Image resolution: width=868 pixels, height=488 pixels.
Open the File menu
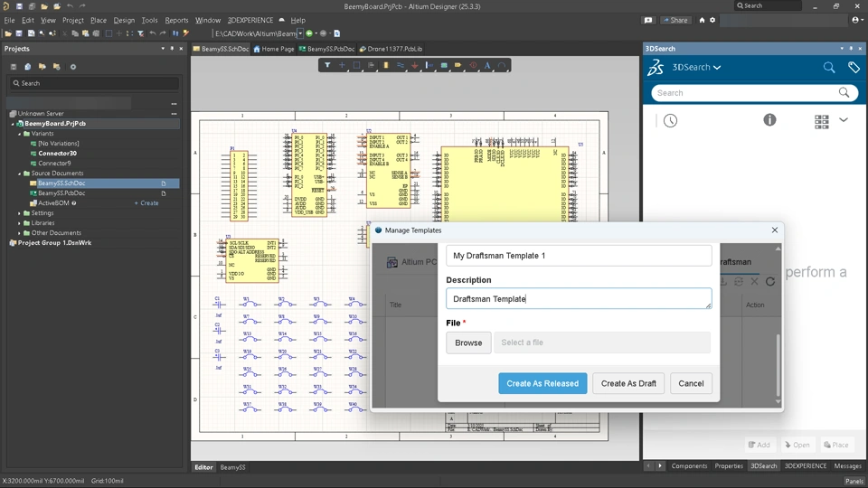(x=9, y=20)
